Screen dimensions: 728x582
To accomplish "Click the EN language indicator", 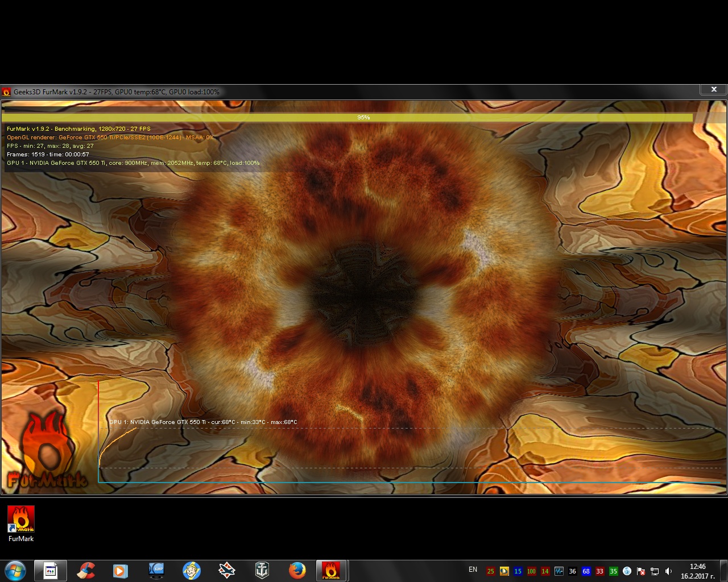I will 473,569.
